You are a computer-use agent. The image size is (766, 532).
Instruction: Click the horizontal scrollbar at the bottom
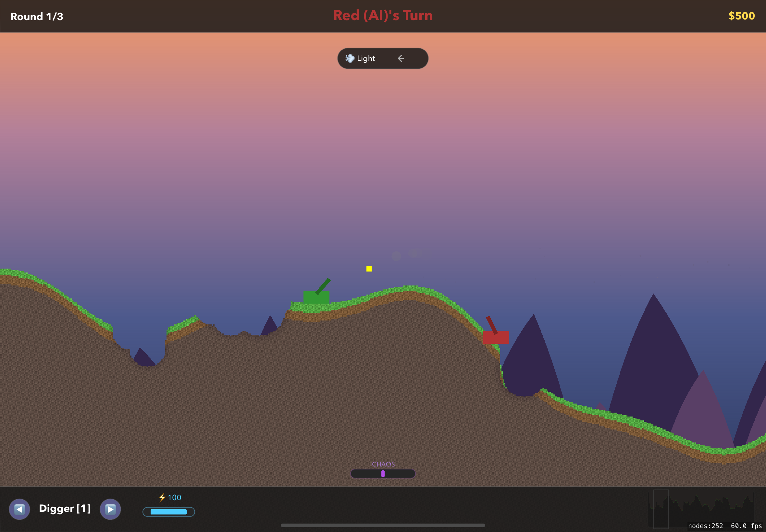click(382, 525)
